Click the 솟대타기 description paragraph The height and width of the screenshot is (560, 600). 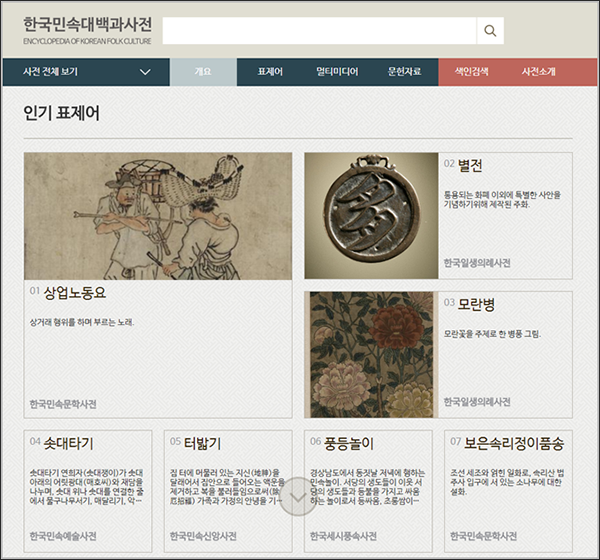tap(86, 487)
